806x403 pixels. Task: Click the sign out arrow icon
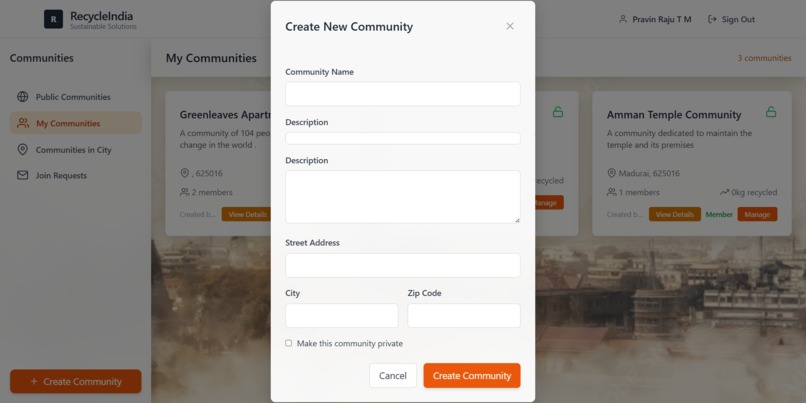click(x=712, y=20)
